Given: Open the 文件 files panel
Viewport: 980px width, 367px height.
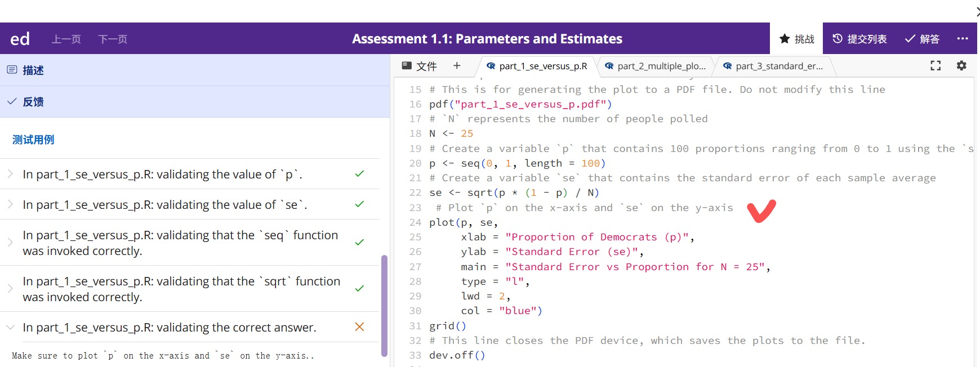Looking at the screenshot, I should click(419, 66).
